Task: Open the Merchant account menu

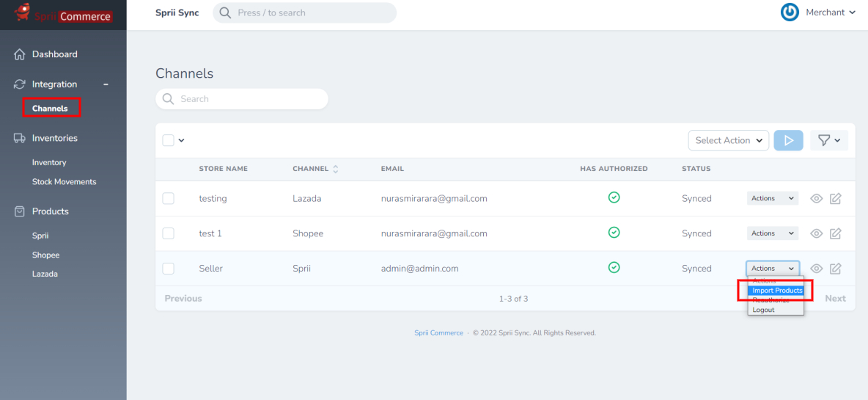Action: coord(831,12)
